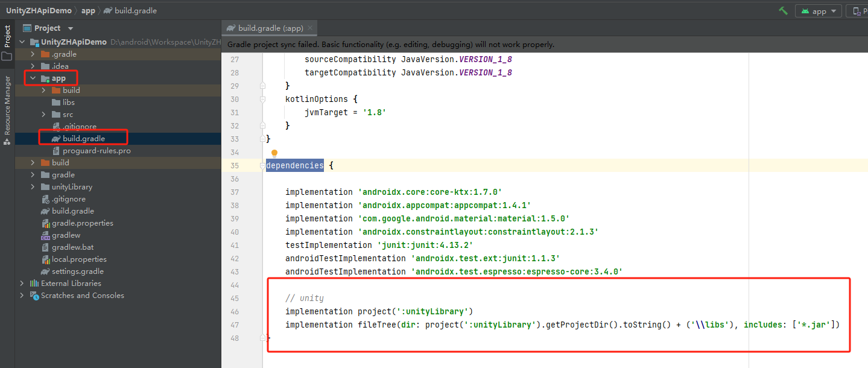Click the 'junit:junit:4.13.2' string
Image resolution: width=868 pixels, height=368 pixels.
point(425,245)
